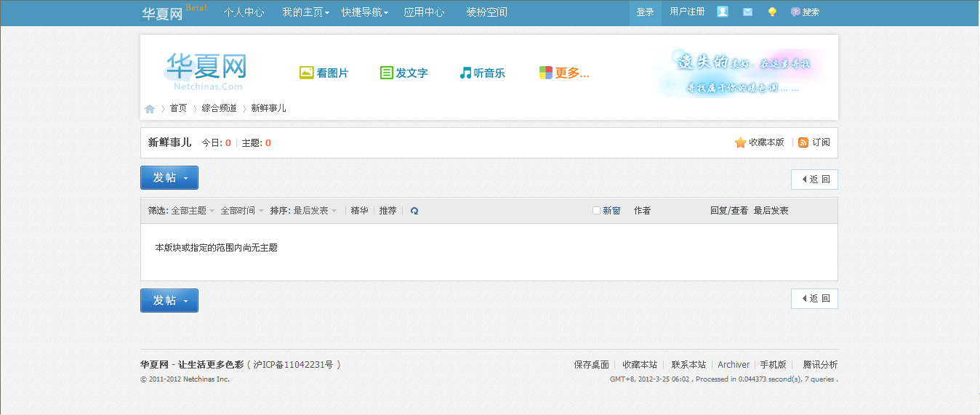This screenshot has height=415, width=980.
Task: Select the 听音乐 music link
Action: 483,73
